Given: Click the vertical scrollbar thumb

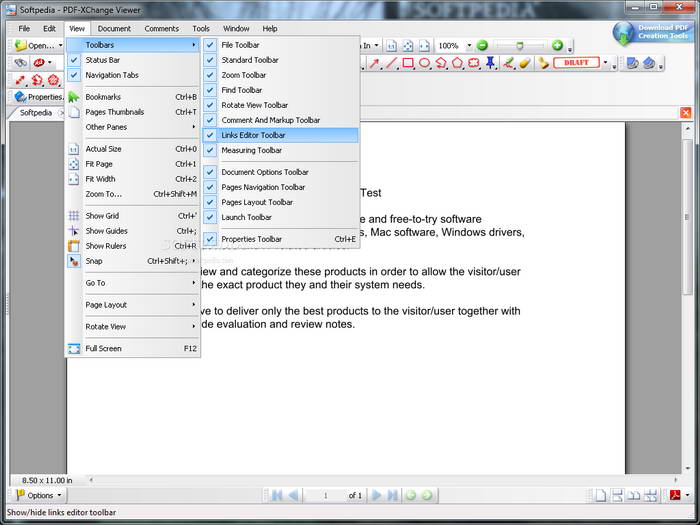Looking at the screenshot, I should pos(688,217).
